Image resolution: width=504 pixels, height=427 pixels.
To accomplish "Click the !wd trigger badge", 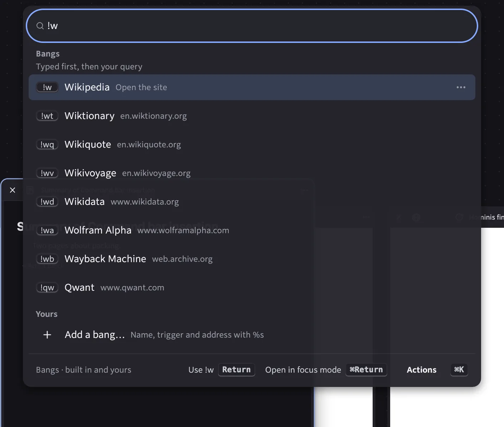I will (47, 202).
